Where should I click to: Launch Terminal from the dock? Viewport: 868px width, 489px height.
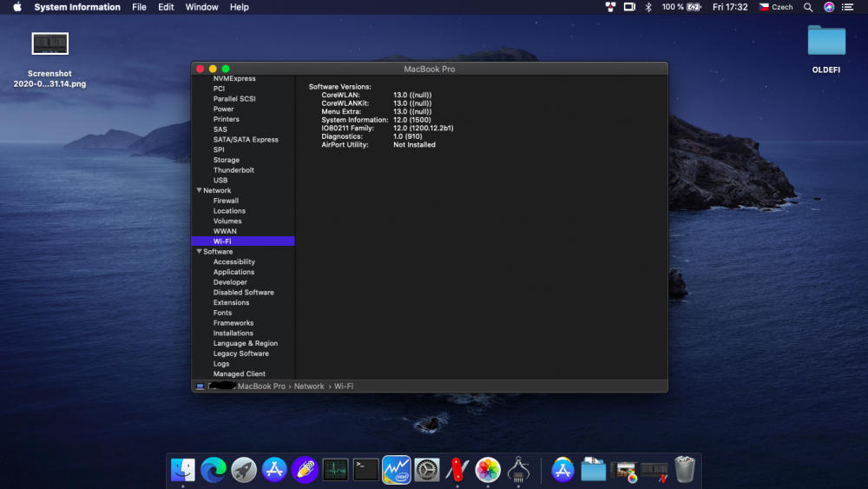366,470
